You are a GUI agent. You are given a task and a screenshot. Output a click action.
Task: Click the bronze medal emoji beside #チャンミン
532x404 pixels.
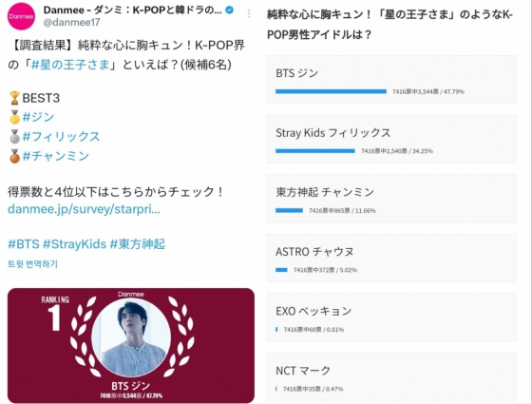14,156
